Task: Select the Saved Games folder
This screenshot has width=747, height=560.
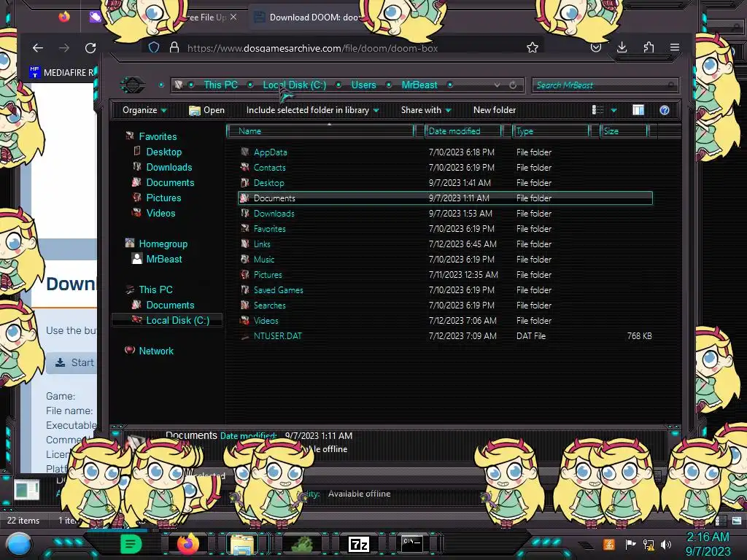Action: tap(445, 290)
